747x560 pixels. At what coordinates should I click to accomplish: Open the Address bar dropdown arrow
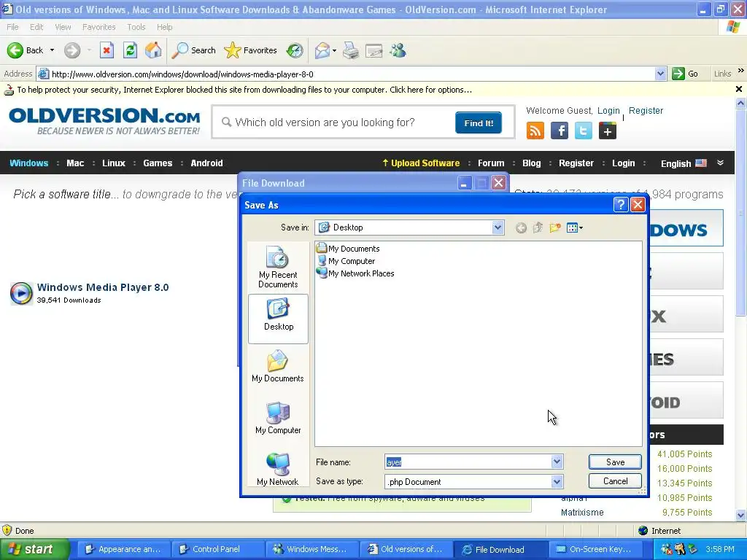point(660,74)
